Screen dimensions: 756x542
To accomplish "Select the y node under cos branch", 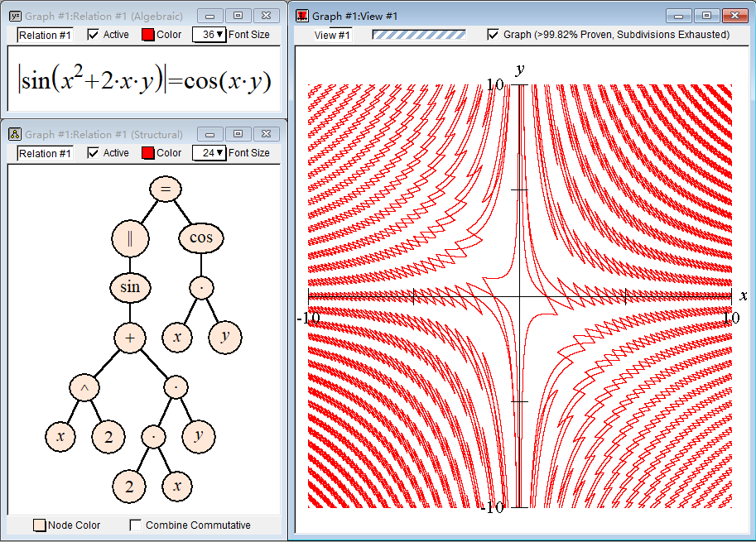I will [225, 336].
